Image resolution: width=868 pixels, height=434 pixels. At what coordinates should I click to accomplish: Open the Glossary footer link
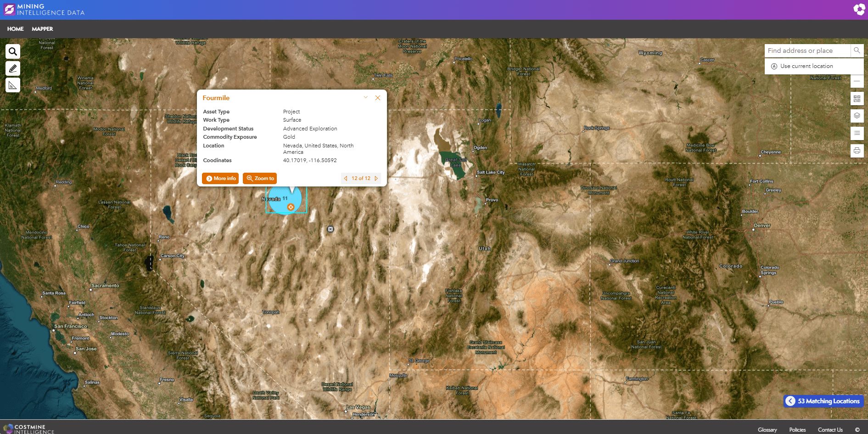coord(767,430)
